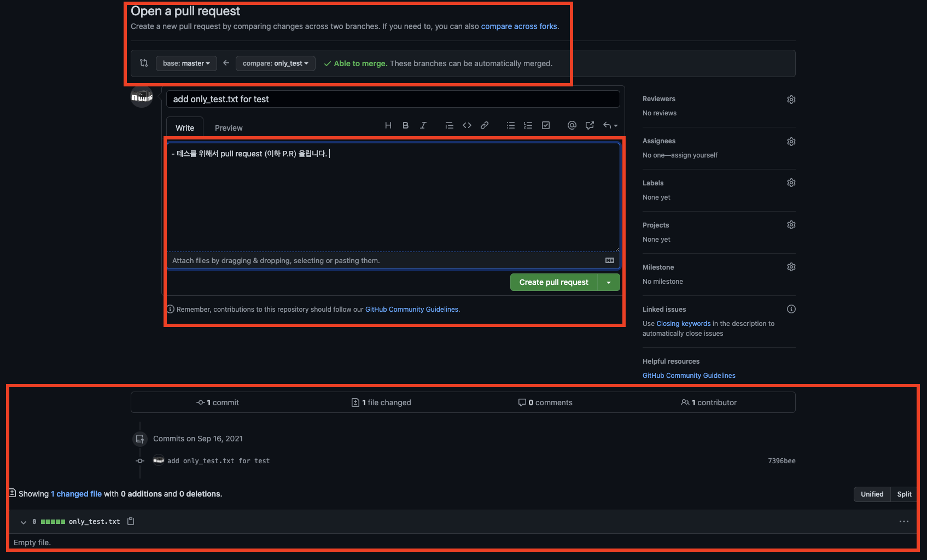This screenshot has width=927, height=560.
Task: Click the user avatar beside the title
Action: coord(142,97)
